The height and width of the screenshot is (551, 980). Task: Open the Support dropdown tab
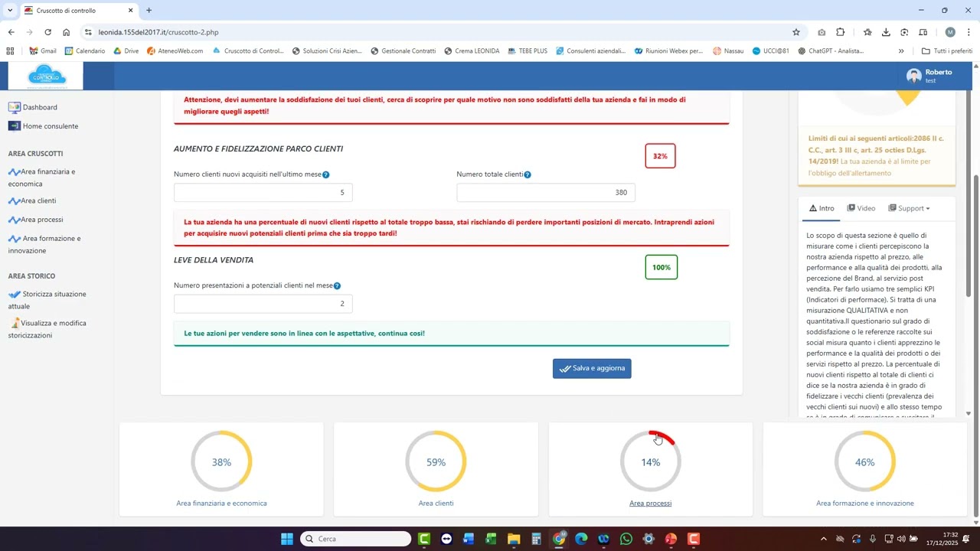[x=909, y=208]
